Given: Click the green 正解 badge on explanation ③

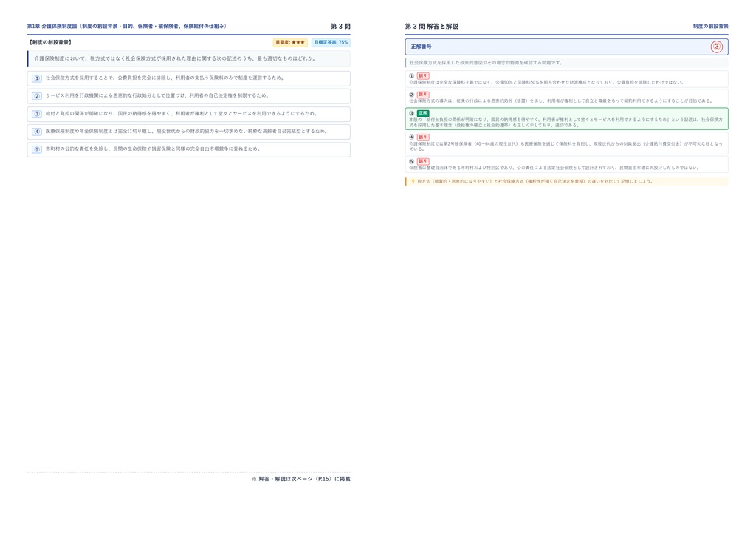Looking at the screenshot, I should coord(423,113).
